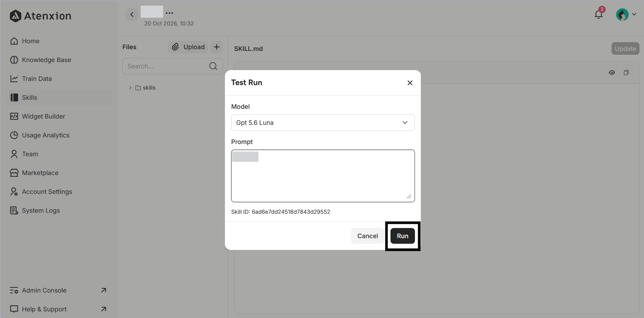Select Skills in the sidebar
Screen dimensions: 644x318
pyautogui.click(x=59, y=97)
